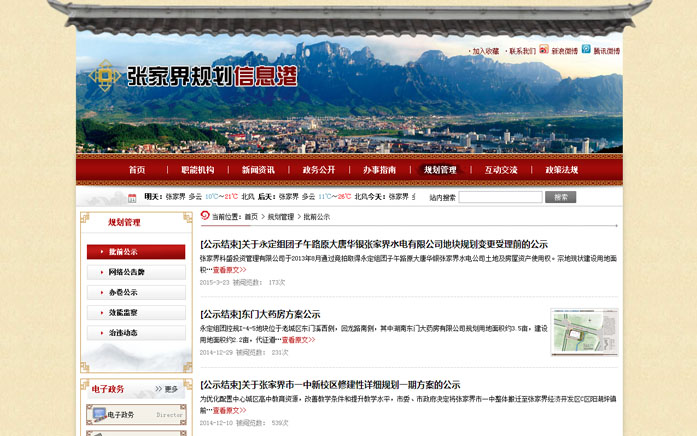Click the 规划管理 sidebar heading
697x436 pixels.
pos(124,222)
